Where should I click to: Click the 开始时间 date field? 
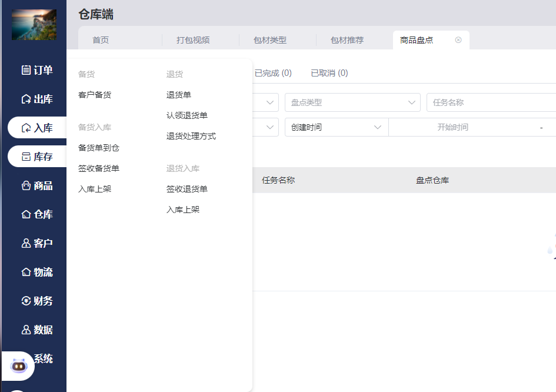pyautogui.click(x=452, y=127)
